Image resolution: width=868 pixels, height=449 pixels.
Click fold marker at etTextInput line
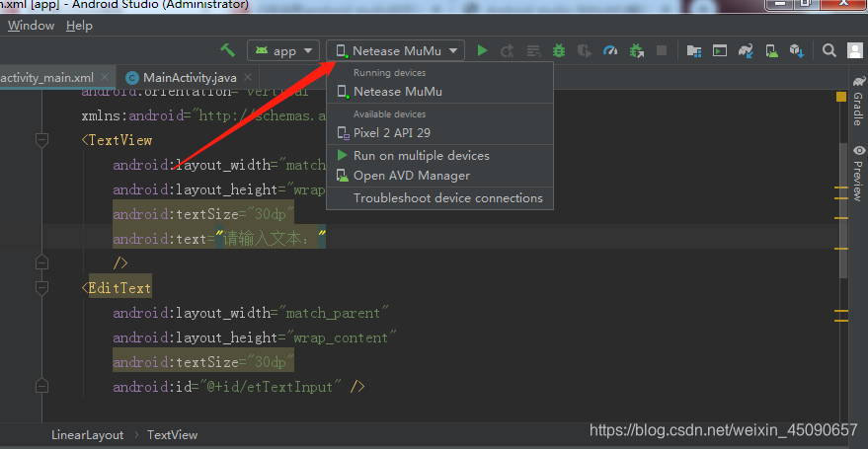click(41, 386)
